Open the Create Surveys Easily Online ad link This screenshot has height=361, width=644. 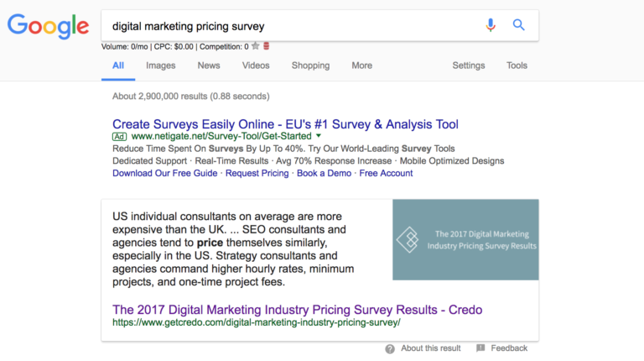click(x=285, y=124)
